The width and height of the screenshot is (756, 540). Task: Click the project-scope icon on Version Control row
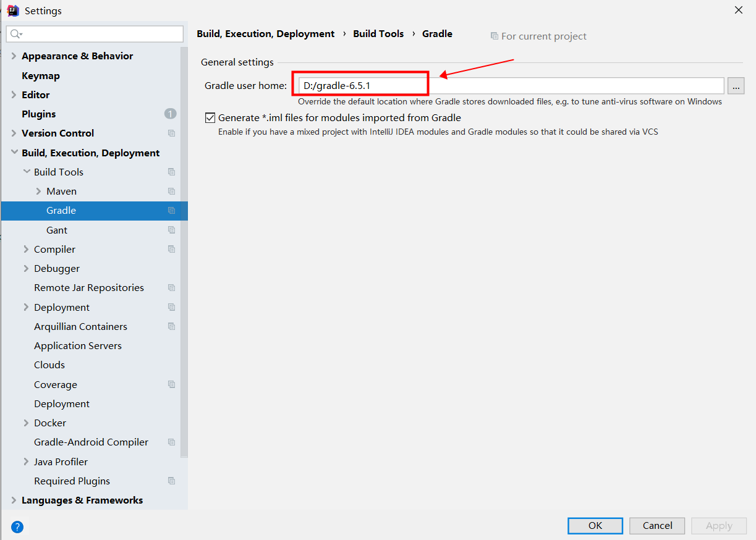(x=171, y=133)
